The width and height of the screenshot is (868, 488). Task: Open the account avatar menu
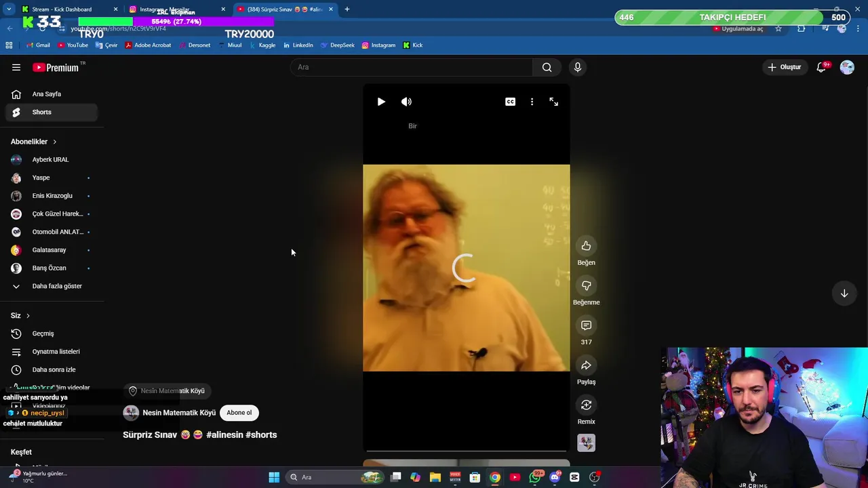847,67
